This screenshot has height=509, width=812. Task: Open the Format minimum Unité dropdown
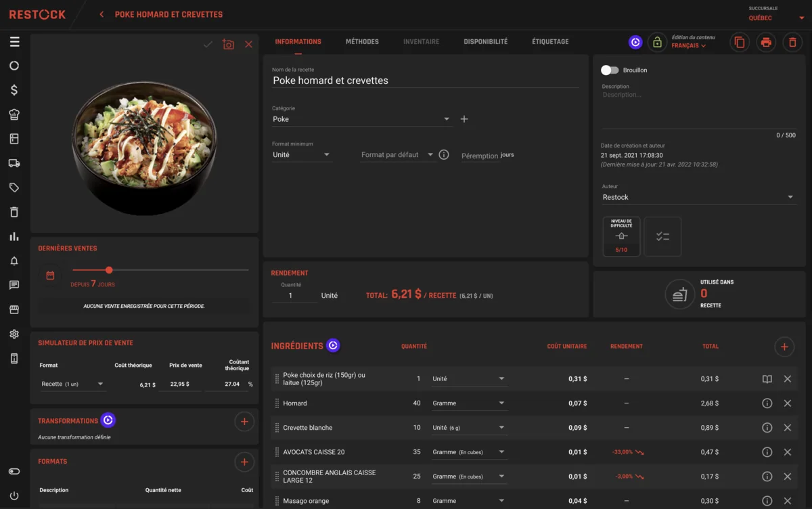[302, 155]
